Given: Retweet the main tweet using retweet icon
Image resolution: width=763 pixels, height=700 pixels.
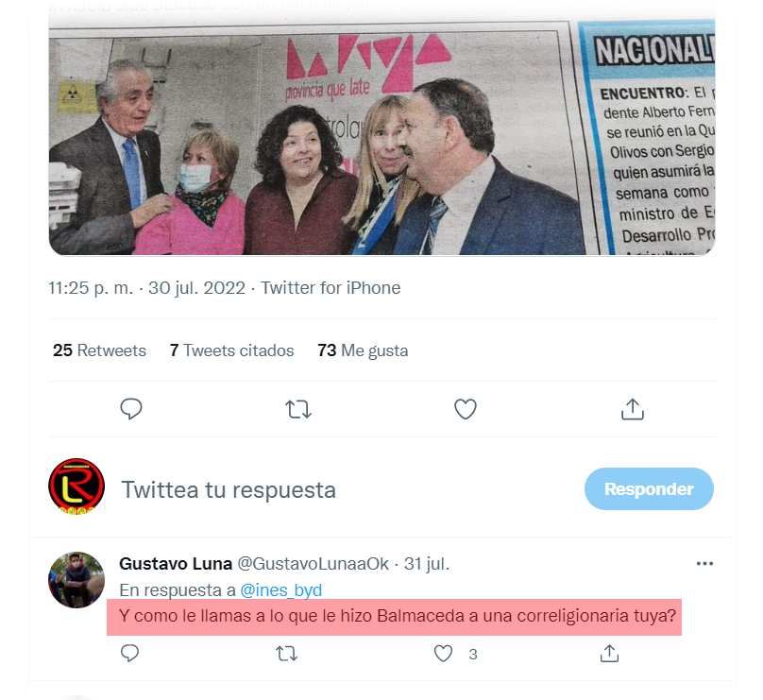Looking at the screenshot, I should coord(297,409).
